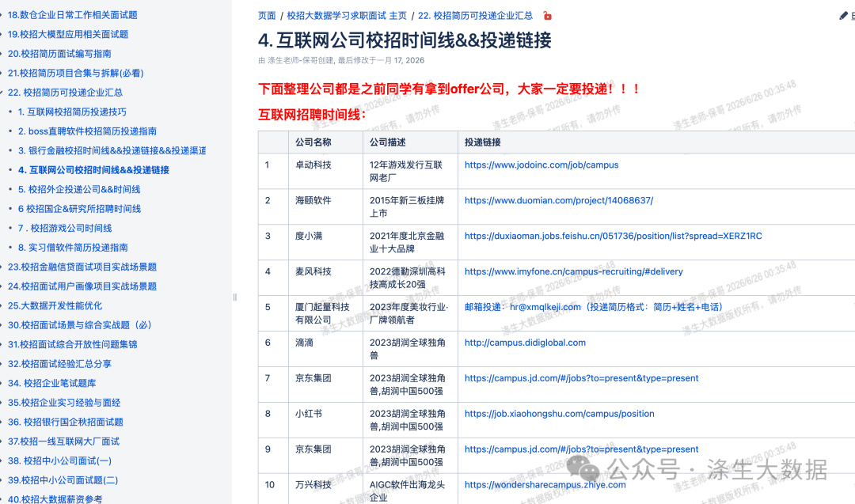Open 25.大数据开发性能优化
Screen dimensions: 855x504
[55, 305]
